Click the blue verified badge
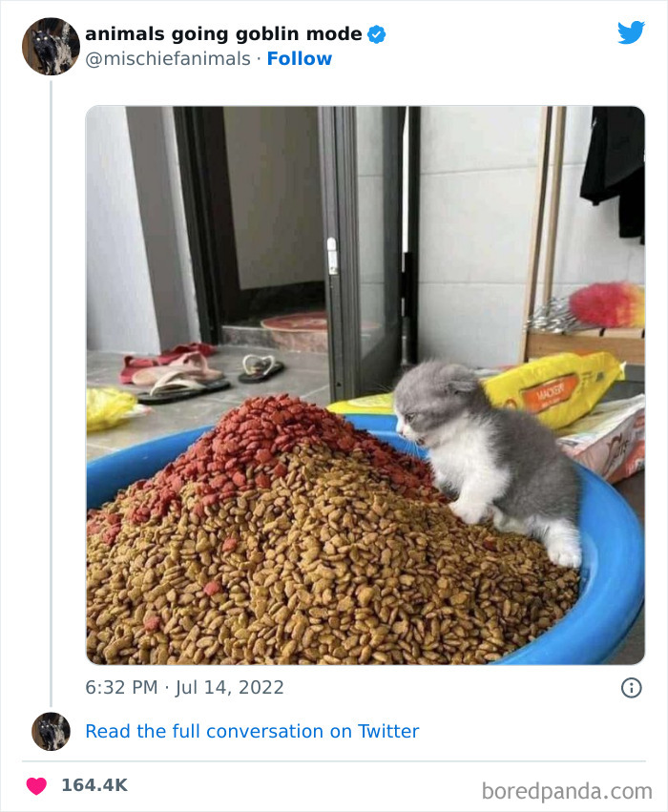This screenshot has height=812, width=668. coord(377,34)
